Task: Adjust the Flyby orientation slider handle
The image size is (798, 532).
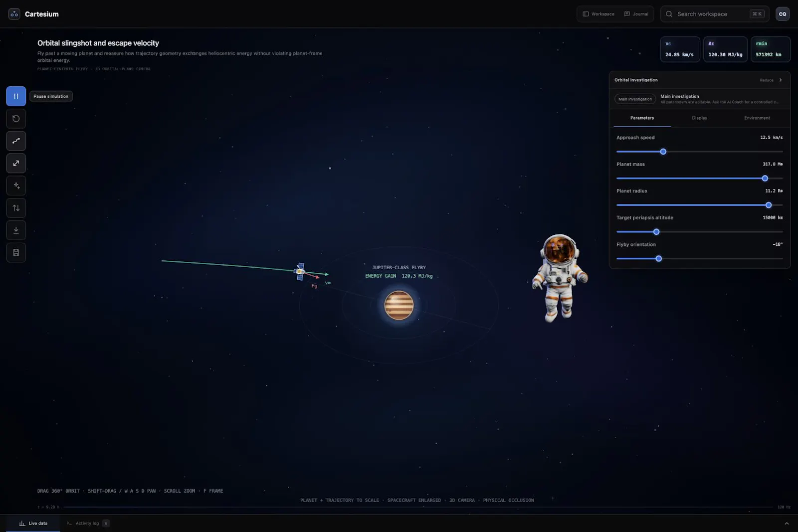Action: coord(658,259)
